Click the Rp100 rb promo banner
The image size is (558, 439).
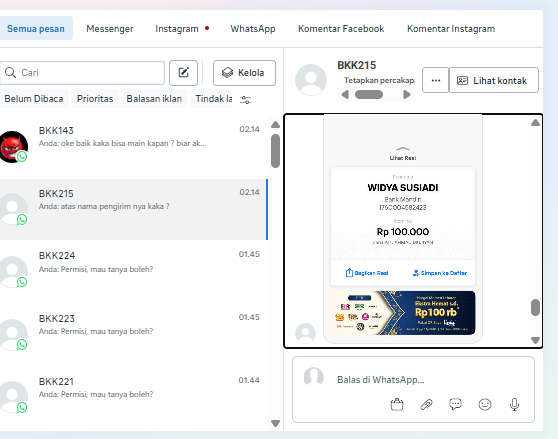click(403, 313)
